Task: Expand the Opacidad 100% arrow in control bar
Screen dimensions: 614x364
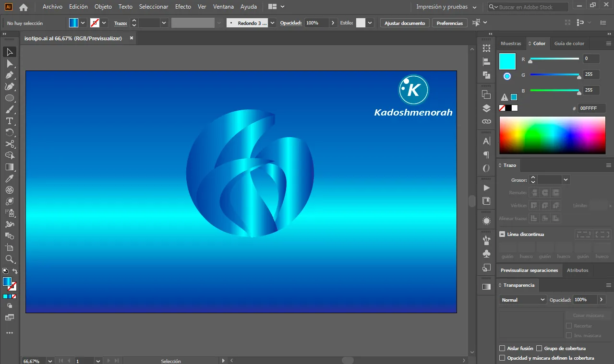Action: (x=333, y=23)
